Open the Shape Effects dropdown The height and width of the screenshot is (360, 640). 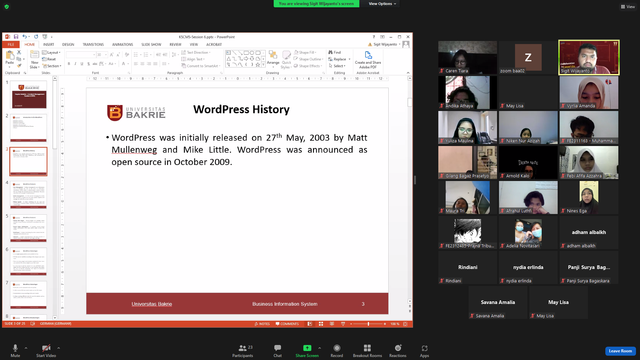tap(308, 66)
